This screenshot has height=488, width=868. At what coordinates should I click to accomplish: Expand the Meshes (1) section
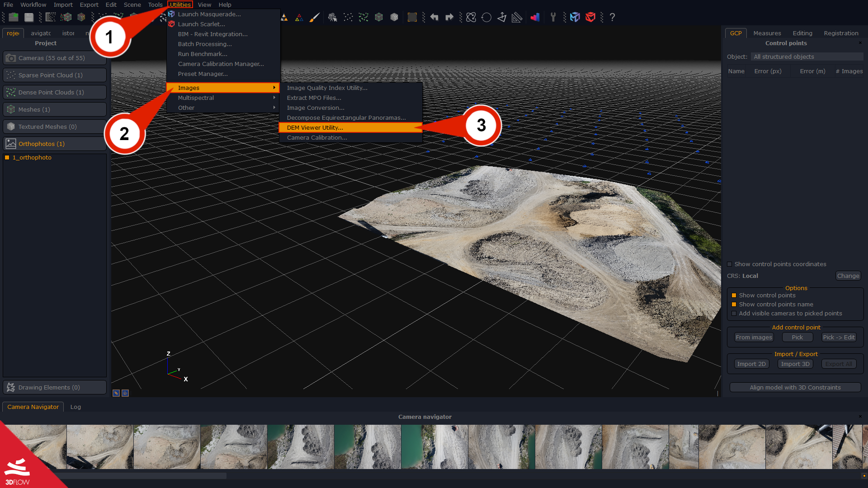(x=55, y=109)
